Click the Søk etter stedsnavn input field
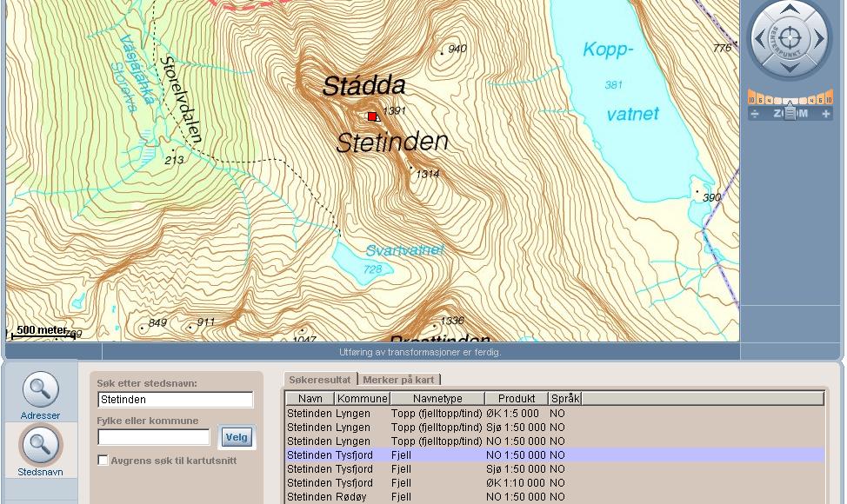847x504 pixels. (175, 400)
